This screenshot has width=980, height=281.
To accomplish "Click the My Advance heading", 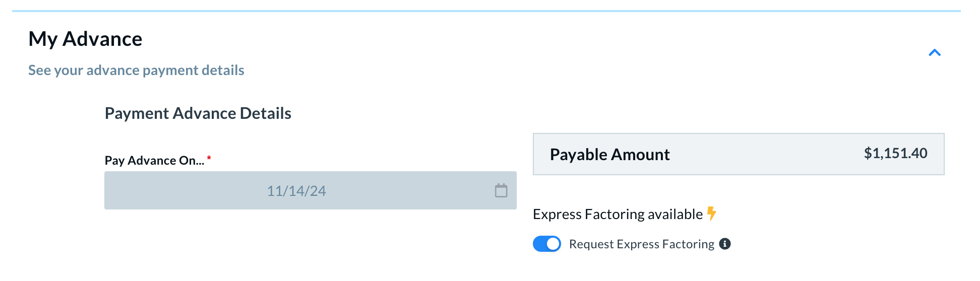I will [85, 39].
